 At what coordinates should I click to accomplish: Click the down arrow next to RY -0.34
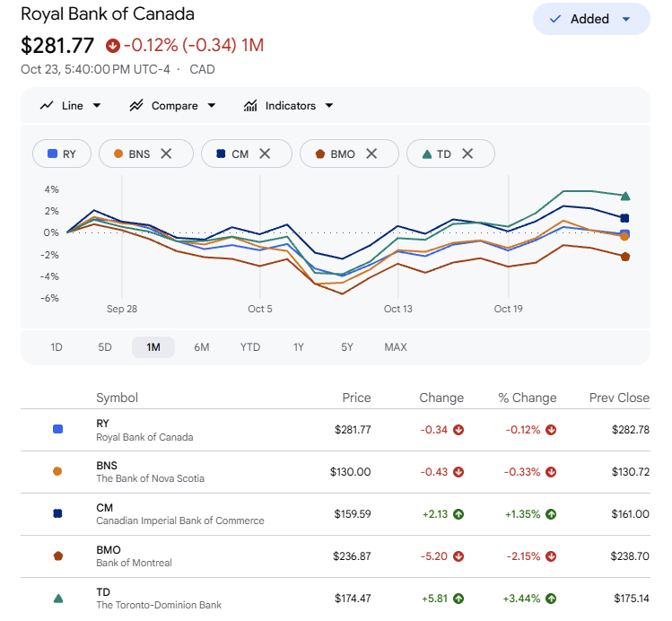coord(458,430)
